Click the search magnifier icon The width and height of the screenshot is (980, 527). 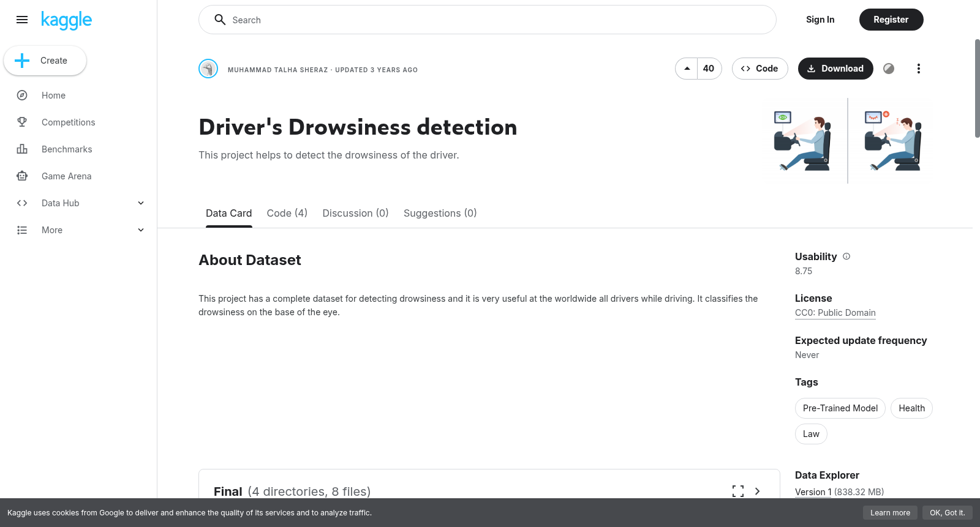(220, 20)
